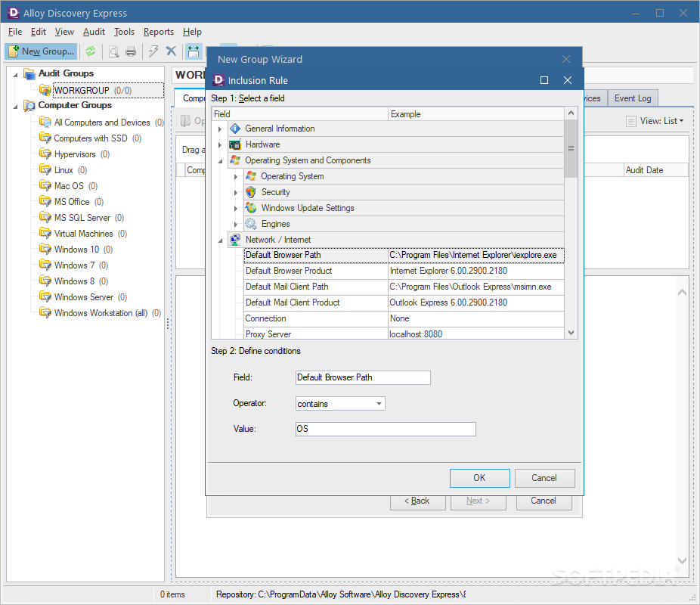700x605 pixels.
Task: Open the Tools menu
Action: point(124,32)
